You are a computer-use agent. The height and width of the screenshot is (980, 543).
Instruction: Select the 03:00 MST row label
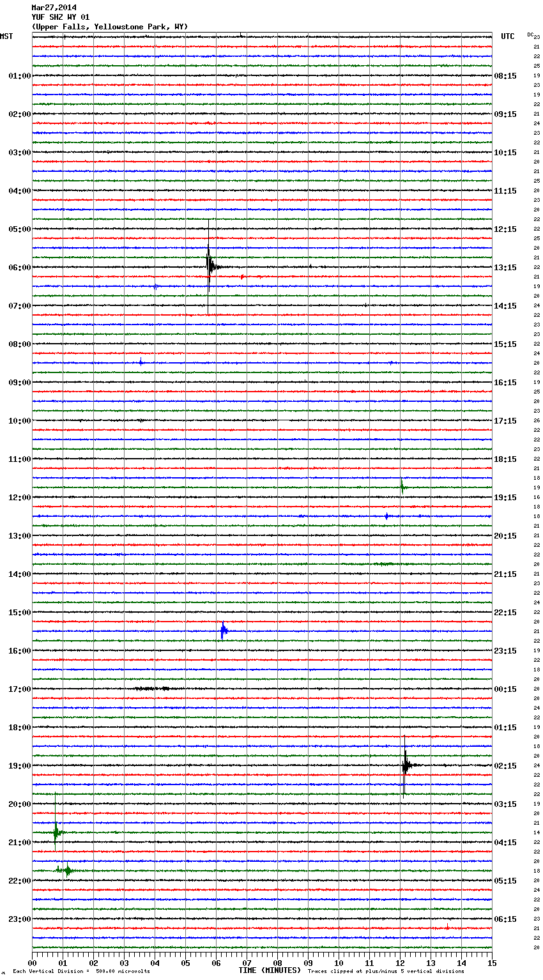(20, 153)
